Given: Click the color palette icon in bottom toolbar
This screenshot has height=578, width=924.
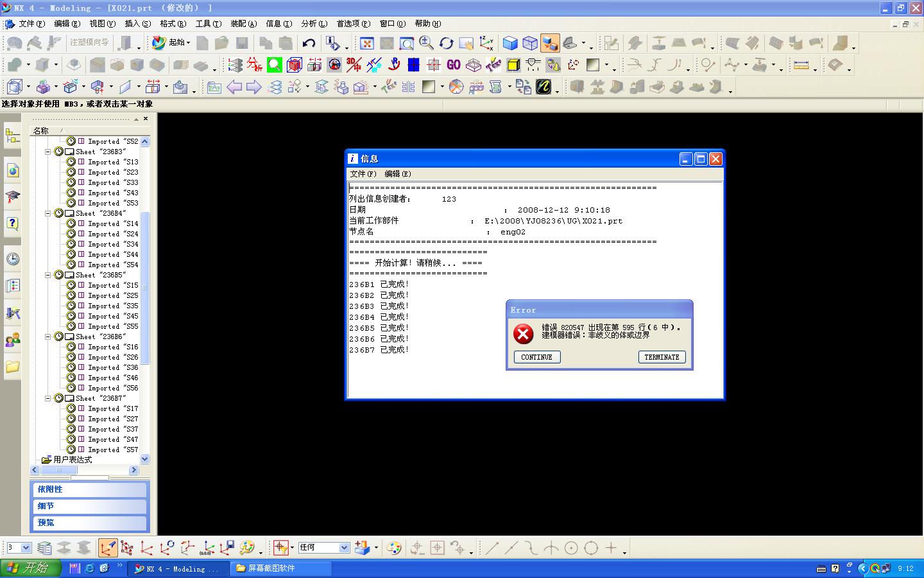Looking at the screenshot, I should click(394, 548).
